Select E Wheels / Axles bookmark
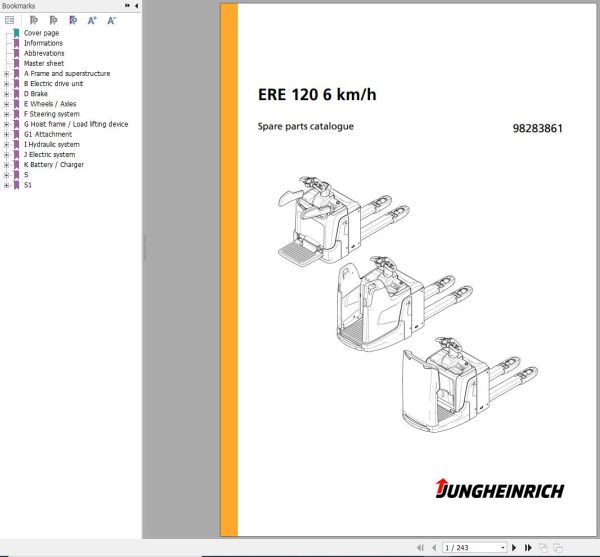This screenshot has height=557, width=600. point(50,104)
